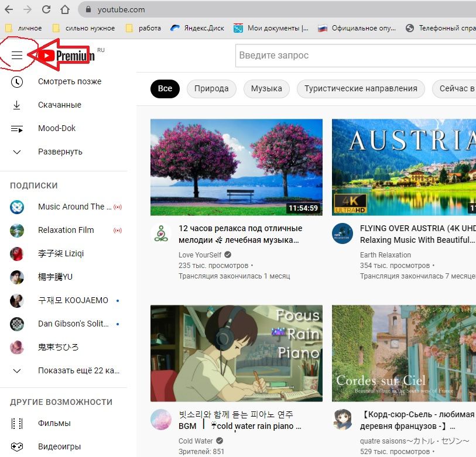Select the Туристические направления filter chip

pos(361,89)
